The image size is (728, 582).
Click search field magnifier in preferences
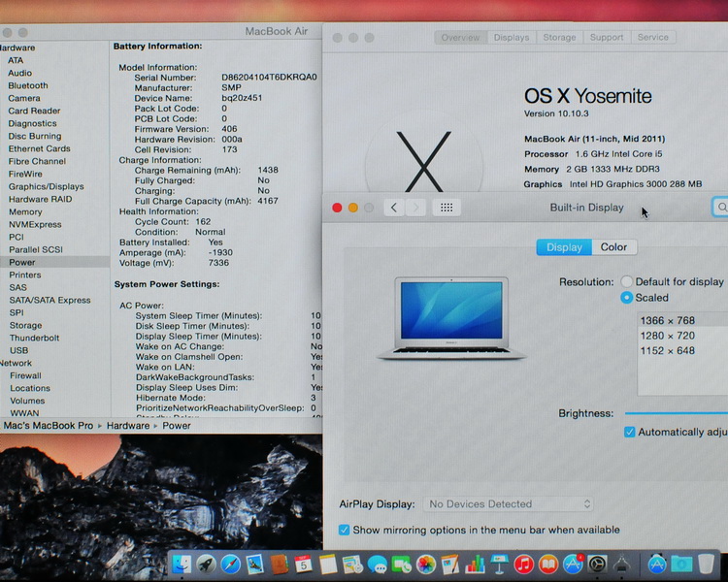(721, 207)
